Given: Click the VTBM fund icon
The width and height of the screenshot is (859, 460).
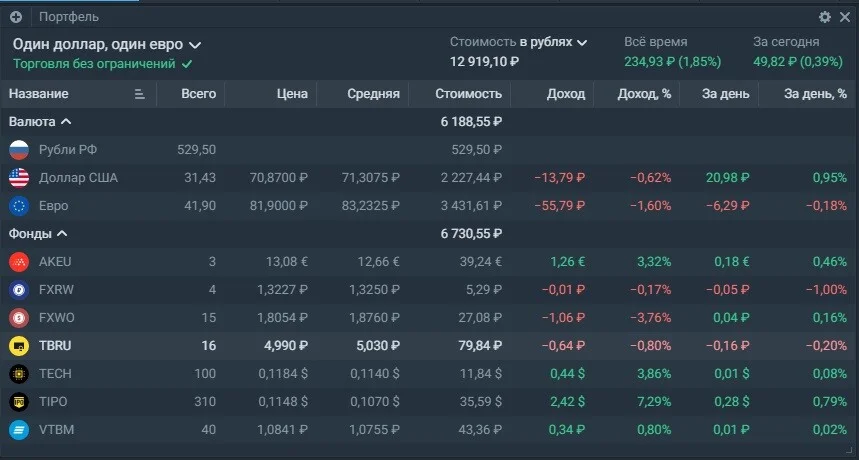Looking at the screenshot, I should point(19,429).
